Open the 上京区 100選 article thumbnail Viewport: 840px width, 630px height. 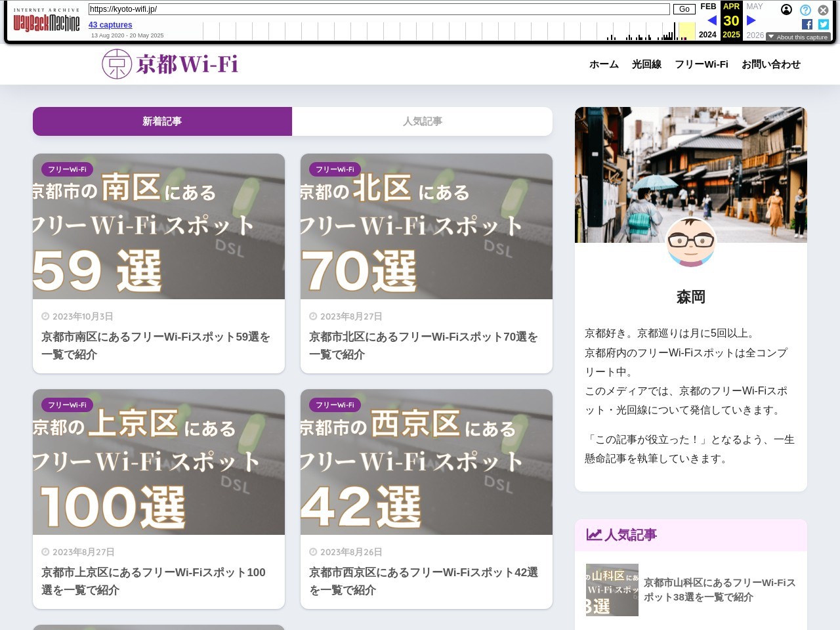tap(159, 462)
